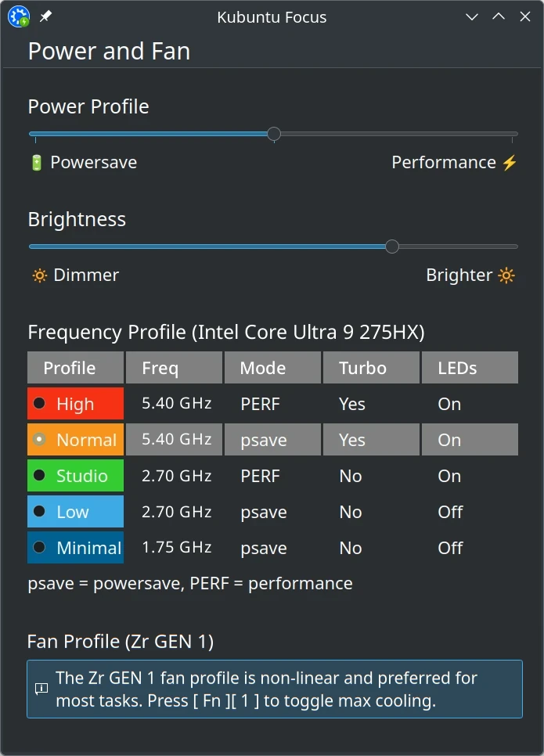Toggle the pin window icon

click(45, 17)
